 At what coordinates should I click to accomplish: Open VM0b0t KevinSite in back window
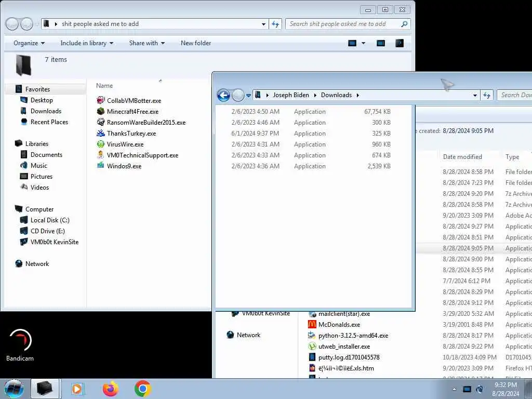click(x=54, y=242)
